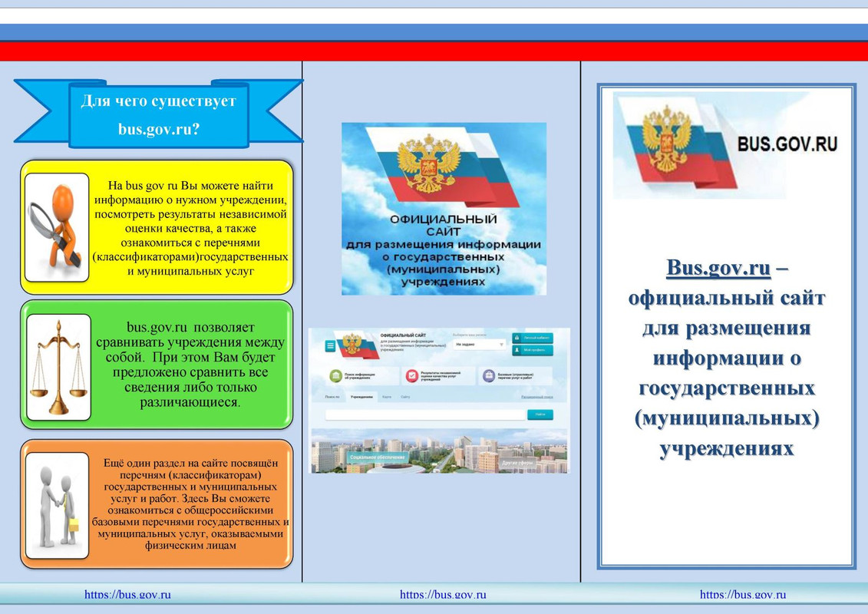The width and height of the screenshot is (868, 614).
Task: Click the 'Результаты независимой оценки' tile text
Action: coord(441,376)
